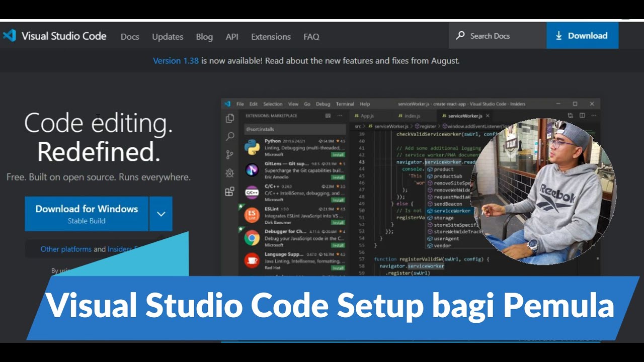The image size is (644, 362).
Task: Open the Docs page
Action: (130, 37)
